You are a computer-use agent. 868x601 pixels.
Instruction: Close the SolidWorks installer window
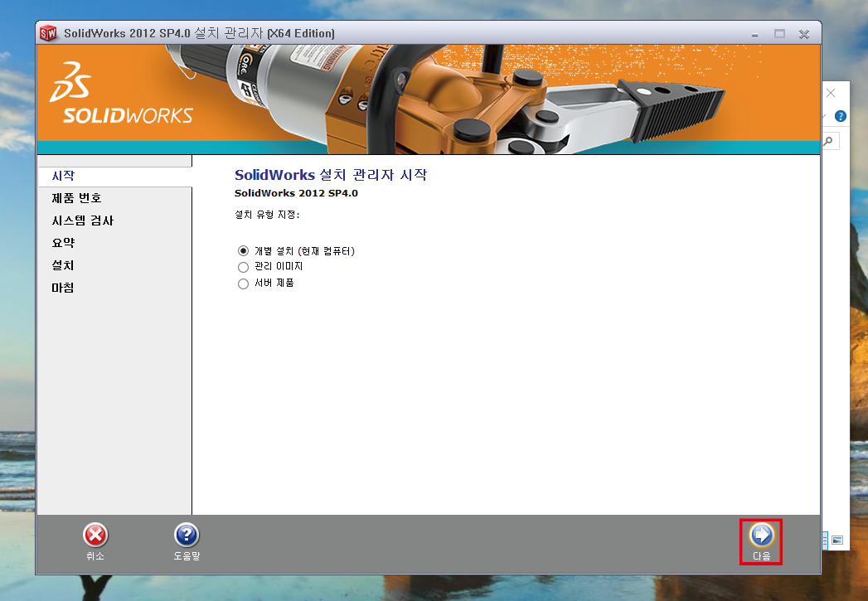[804, 34]
